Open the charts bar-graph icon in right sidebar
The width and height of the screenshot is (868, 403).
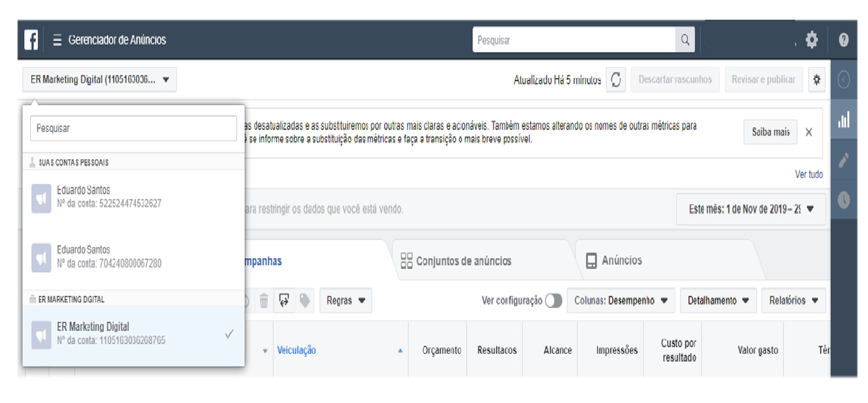click(x=844, y=120)
